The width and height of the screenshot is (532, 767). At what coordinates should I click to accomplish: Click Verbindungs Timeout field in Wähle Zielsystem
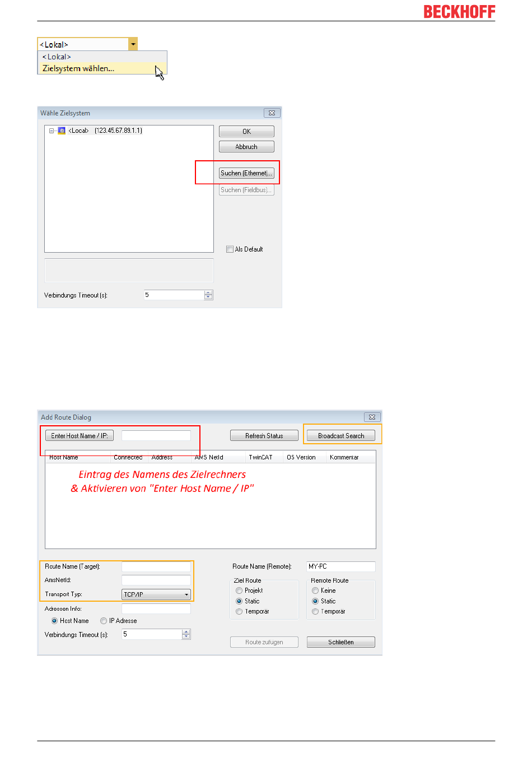click(x=174, y=295)
